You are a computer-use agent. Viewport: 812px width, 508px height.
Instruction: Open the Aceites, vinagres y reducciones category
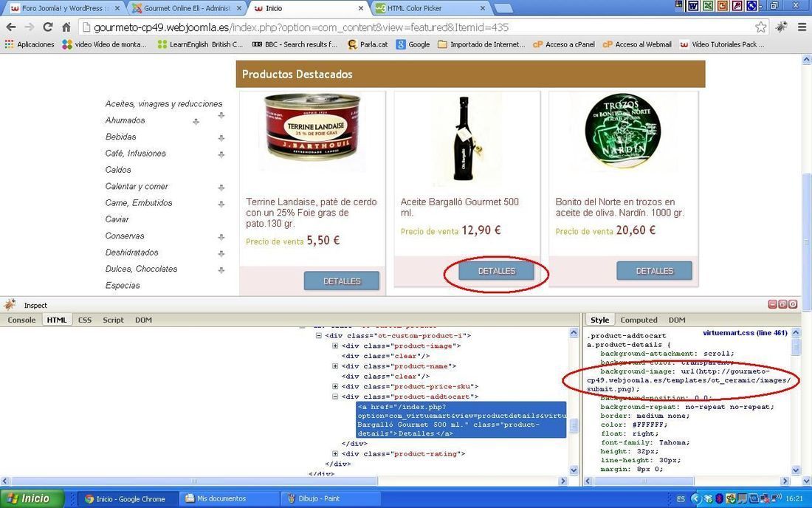[164, 103]
